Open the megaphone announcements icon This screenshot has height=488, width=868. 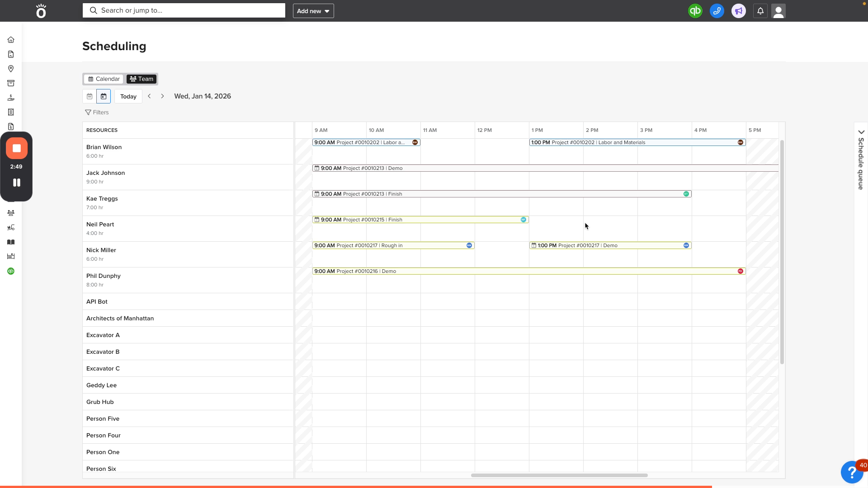coord(738,11)
